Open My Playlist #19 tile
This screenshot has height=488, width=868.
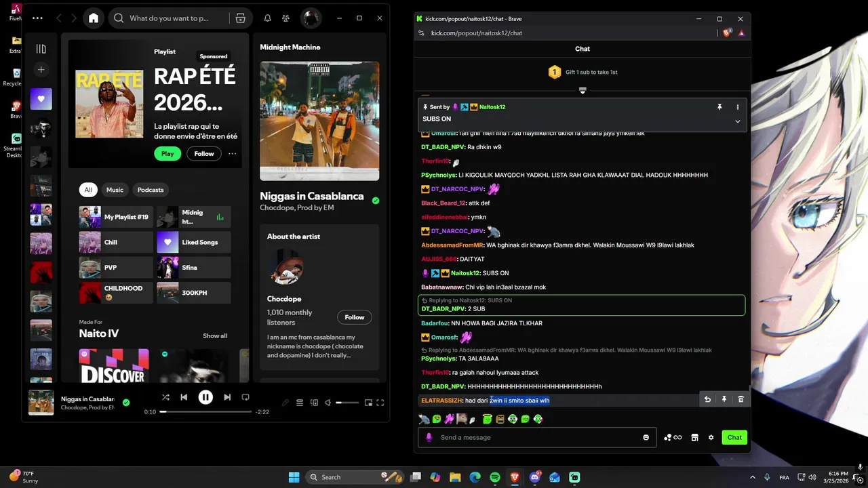(x=116, y=217)
